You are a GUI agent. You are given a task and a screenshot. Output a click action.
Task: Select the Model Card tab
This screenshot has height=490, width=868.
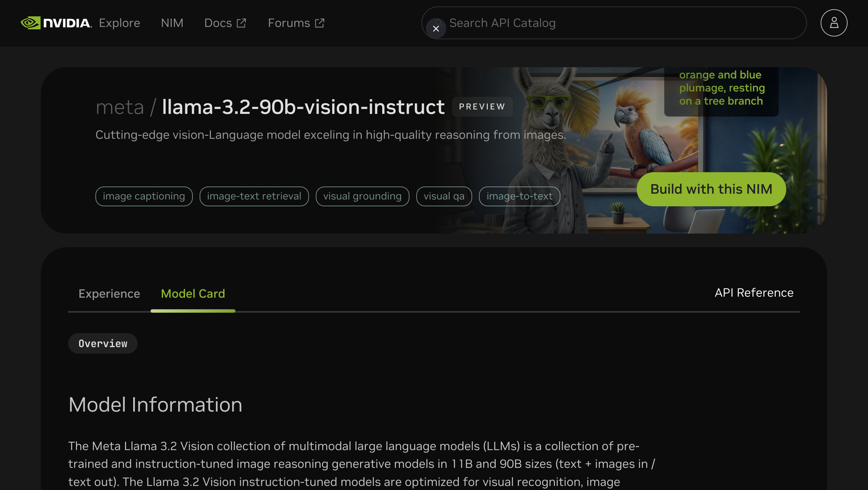pos(193,294)
